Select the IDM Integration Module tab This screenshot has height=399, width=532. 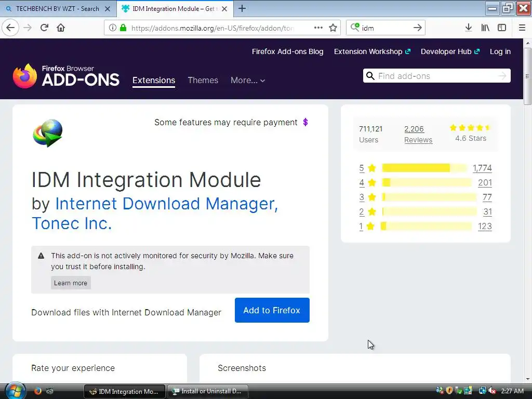point(174,9)
